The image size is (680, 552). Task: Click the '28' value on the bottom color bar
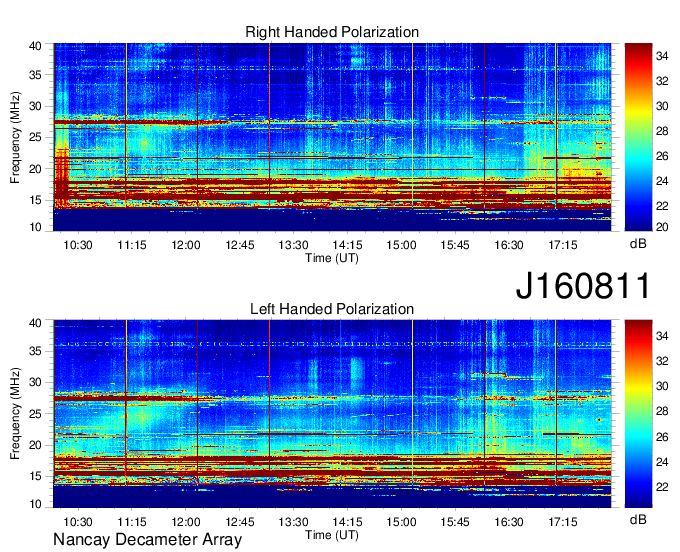[x=662, y=412]
